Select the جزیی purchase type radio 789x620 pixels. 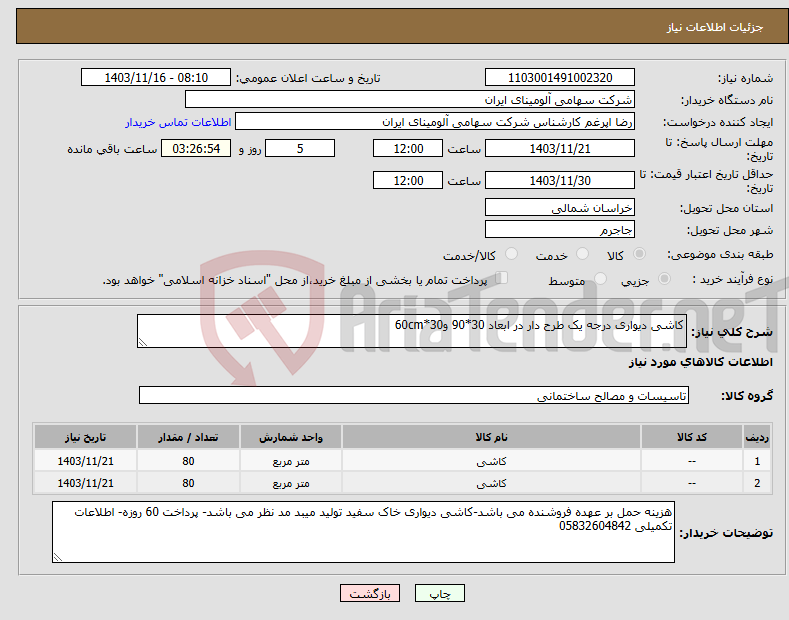664,279
